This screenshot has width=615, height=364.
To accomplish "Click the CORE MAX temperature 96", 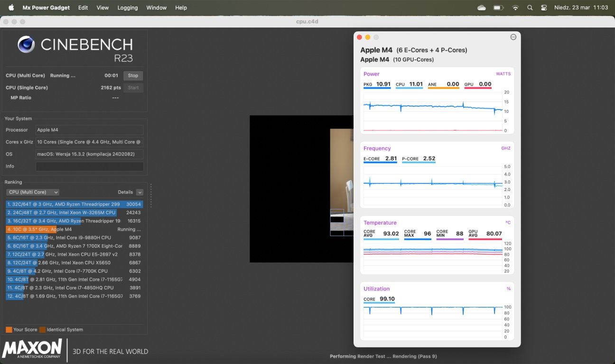I will [428, 234].
